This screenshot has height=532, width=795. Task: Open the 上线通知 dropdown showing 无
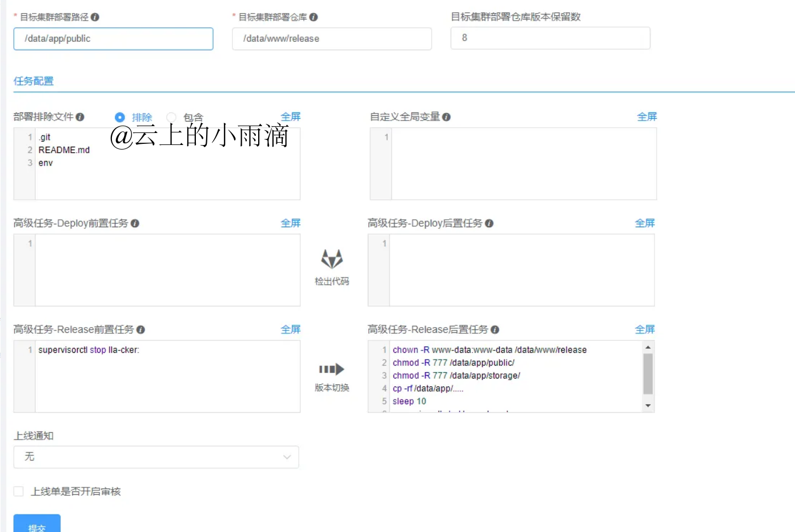coord(156,457)
